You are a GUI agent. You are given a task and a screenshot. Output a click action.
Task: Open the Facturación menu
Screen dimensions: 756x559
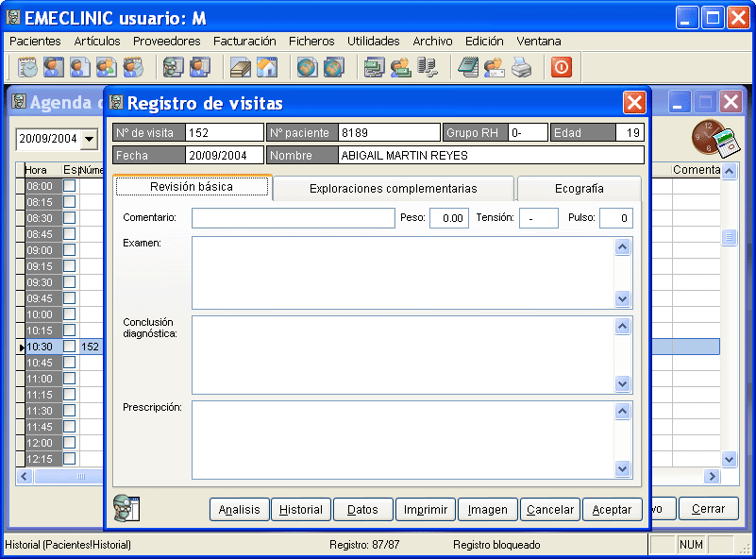tap(244, 41)
